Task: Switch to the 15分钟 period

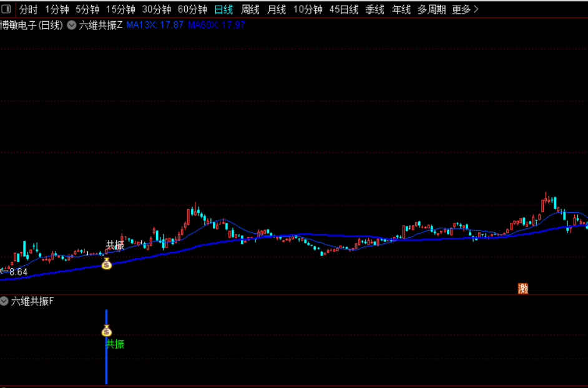Action: tap(120, 9)
